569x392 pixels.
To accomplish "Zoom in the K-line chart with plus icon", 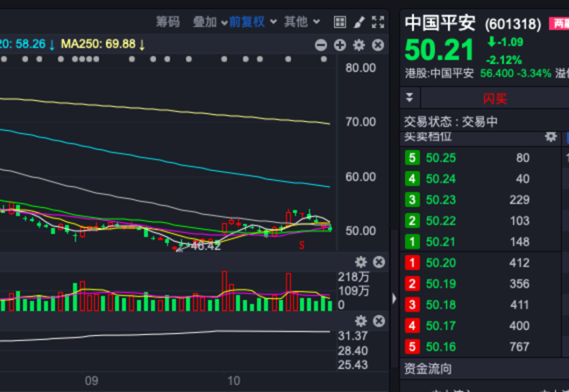I will tap(340, 46).
